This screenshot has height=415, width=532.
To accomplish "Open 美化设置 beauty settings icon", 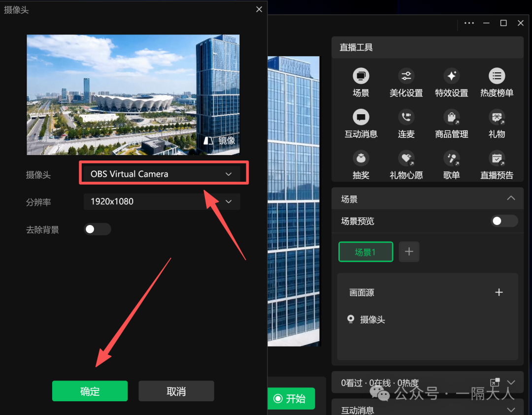I will (x=406, y=76).
